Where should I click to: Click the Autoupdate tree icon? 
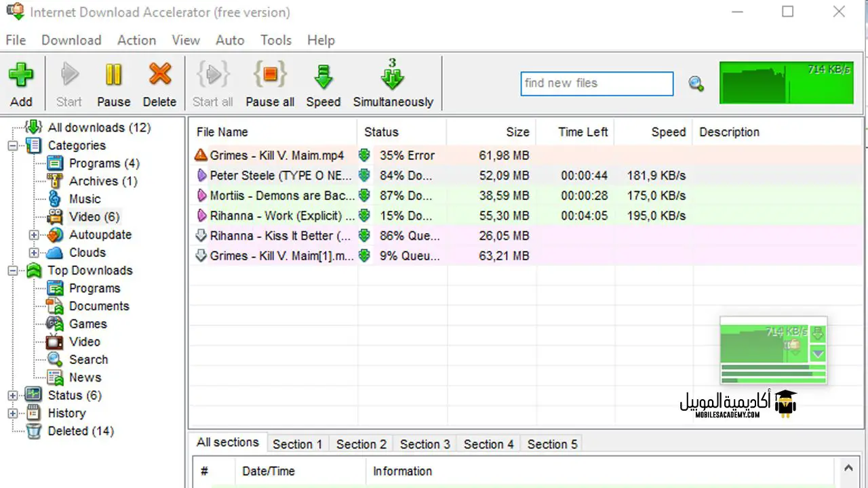pyautogui.click(x=56, y=235)
